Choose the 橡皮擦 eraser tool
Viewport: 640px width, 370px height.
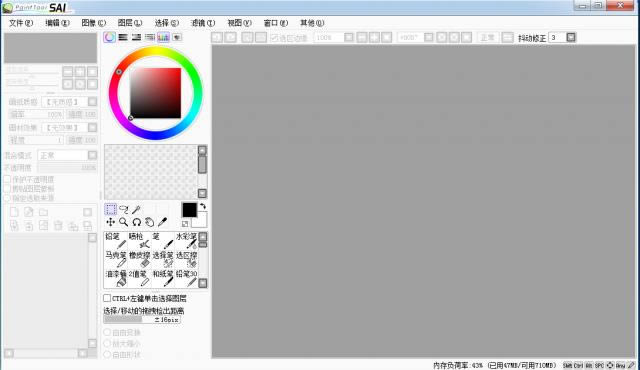click(x=139, y=259)
